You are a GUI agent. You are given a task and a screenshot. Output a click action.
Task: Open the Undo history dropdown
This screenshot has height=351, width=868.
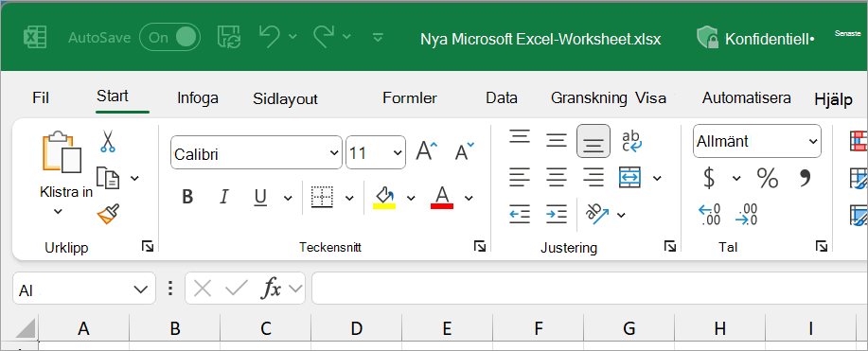292,37
